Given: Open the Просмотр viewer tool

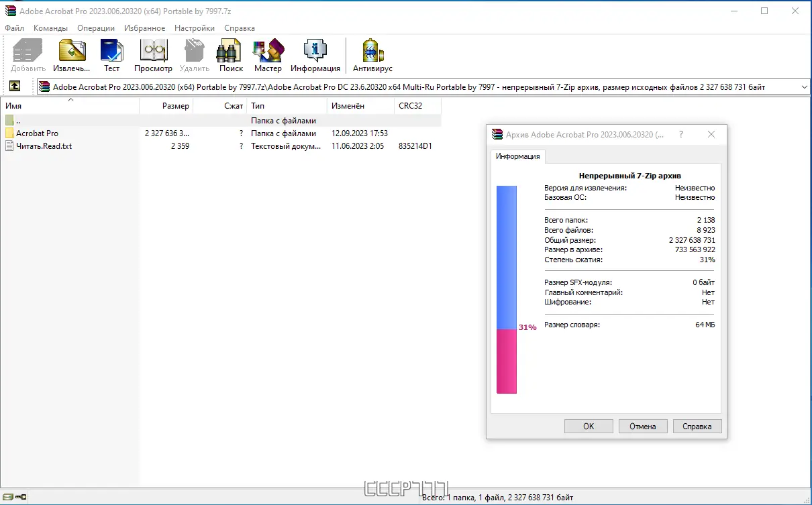Looking at the screenshot, I should tap(153, 55).
